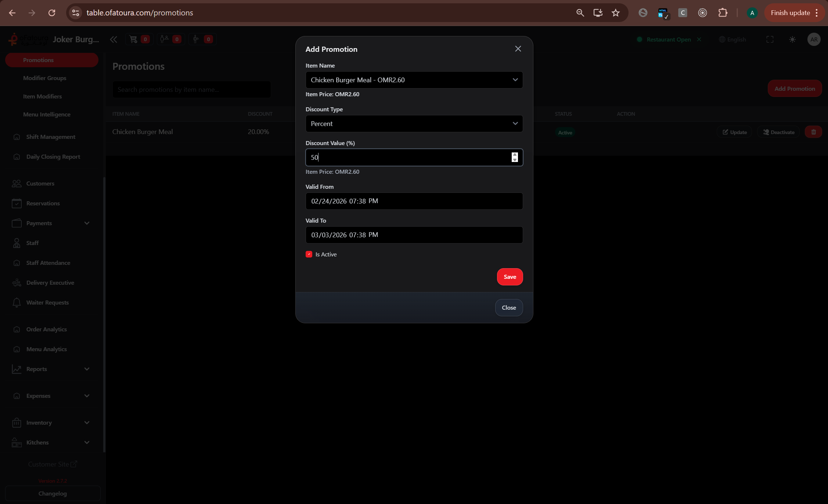The height and width of the screenshot is (504, 828).
Task: Go to Menu Intelligence sidebar item
Action: tap(47, 114)
